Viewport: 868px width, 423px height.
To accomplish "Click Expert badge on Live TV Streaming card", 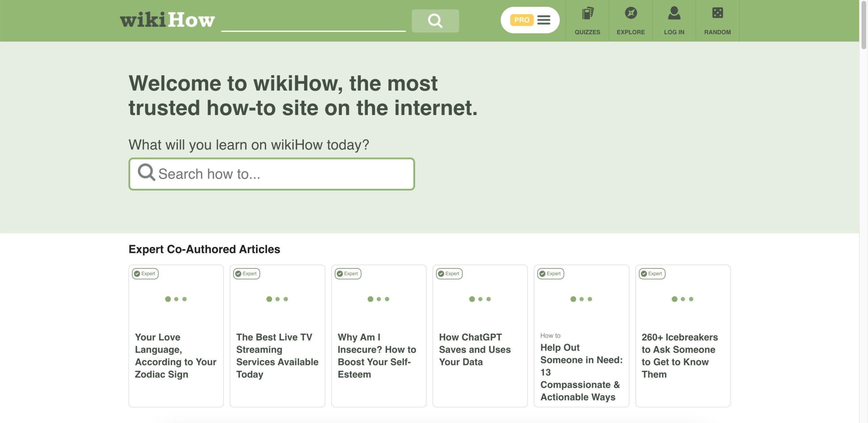I will [x=246, y=274].
